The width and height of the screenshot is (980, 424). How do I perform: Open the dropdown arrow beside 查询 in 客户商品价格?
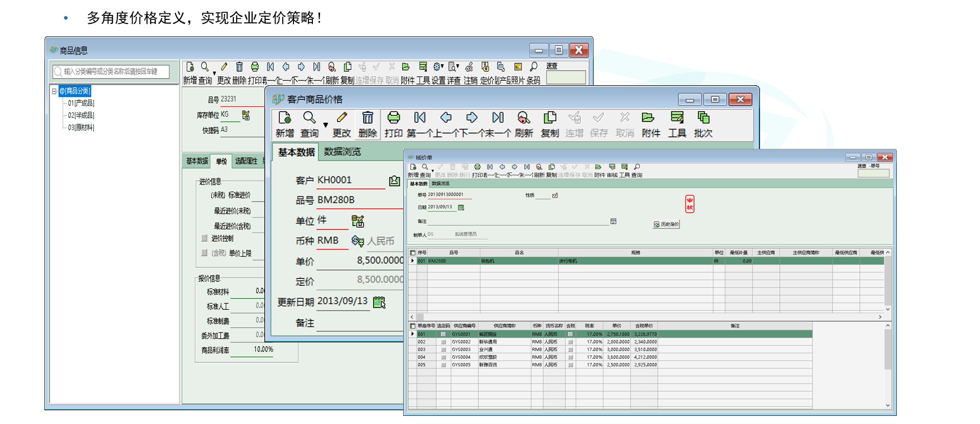point(326,125)
